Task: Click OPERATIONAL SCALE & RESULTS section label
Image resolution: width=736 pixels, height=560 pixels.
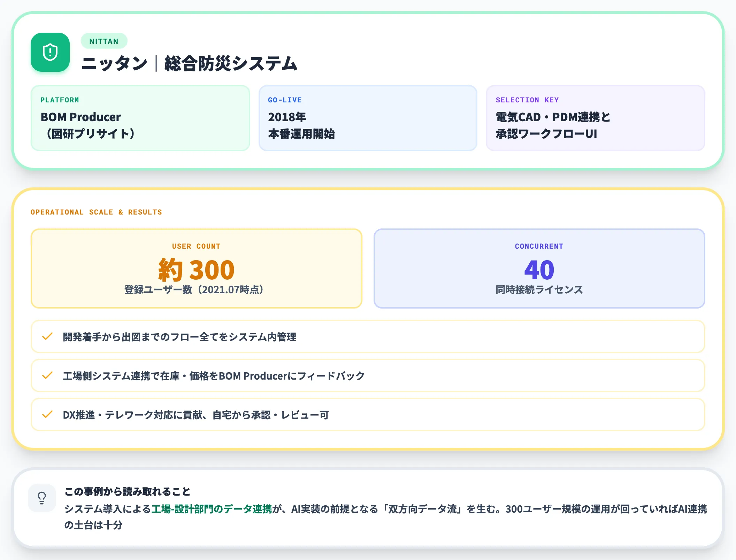Action: (96, 212)
